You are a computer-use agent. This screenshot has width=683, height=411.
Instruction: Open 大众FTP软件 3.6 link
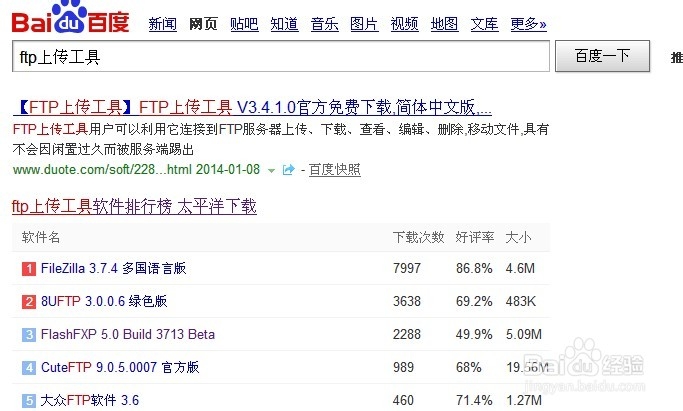click(90, 400)
